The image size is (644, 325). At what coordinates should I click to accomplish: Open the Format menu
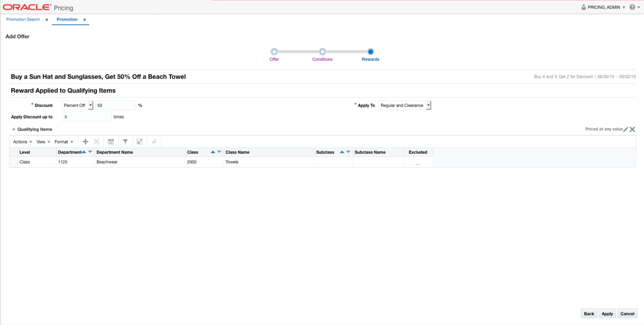pyautogui.click(x=64, y=142)
